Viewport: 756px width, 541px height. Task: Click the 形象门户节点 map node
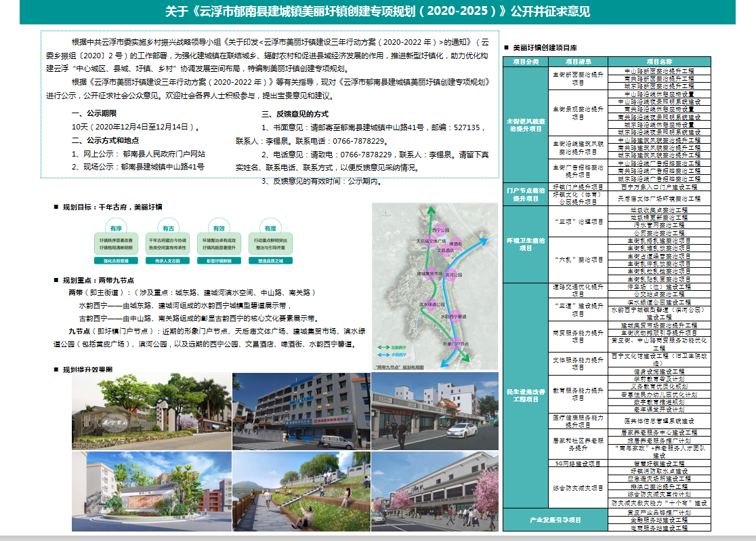click(456, 344)
